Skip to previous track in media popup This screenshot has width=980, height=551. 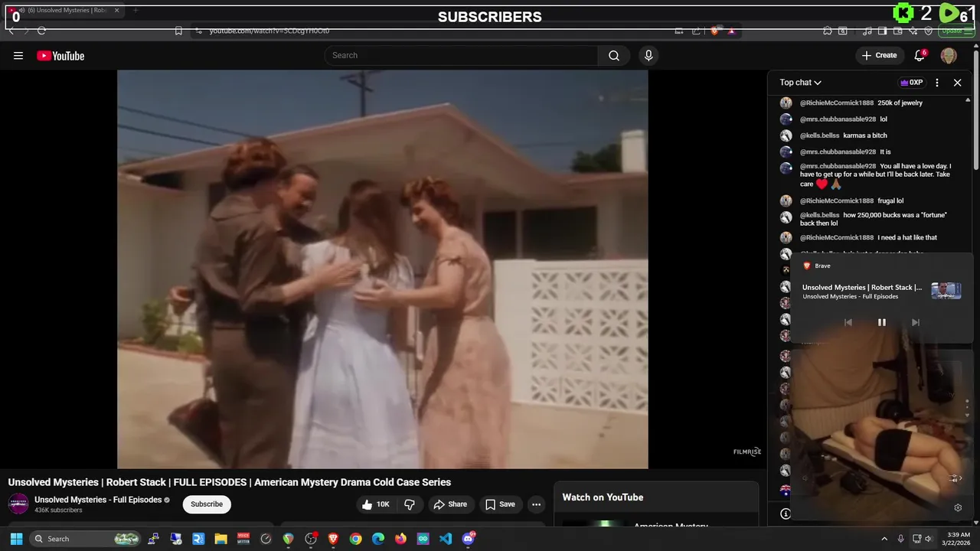(848, 322)
